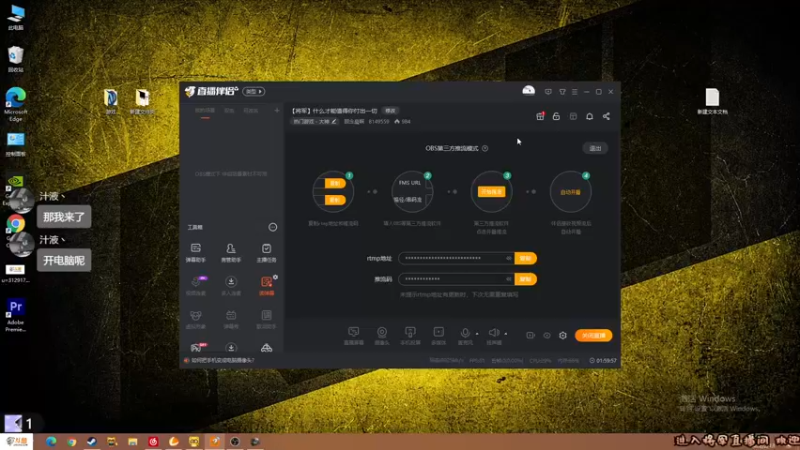
Task: Open the notification bell icon
Action: 589,116
